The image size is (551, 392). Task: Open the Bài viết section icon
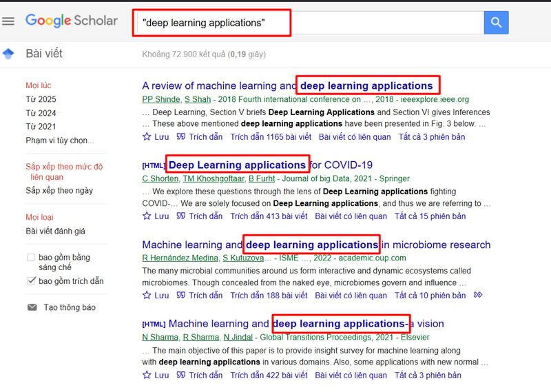click(8, 54)
